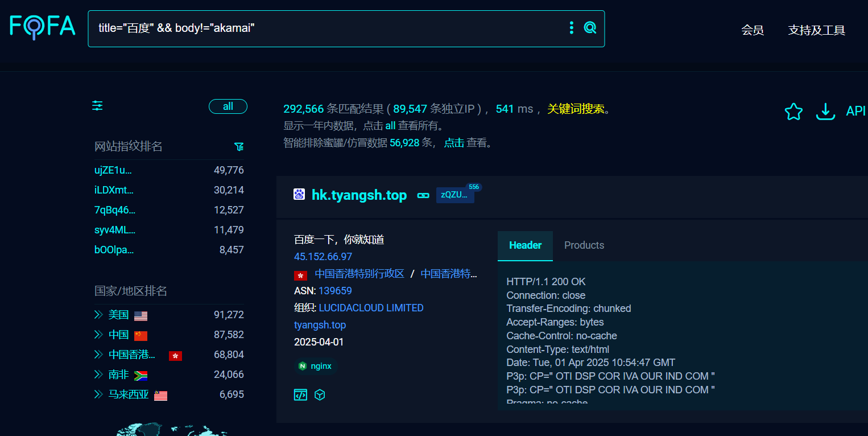Click the 国家/地区排名 heading

pyautogui.click(x=131, y=291)
